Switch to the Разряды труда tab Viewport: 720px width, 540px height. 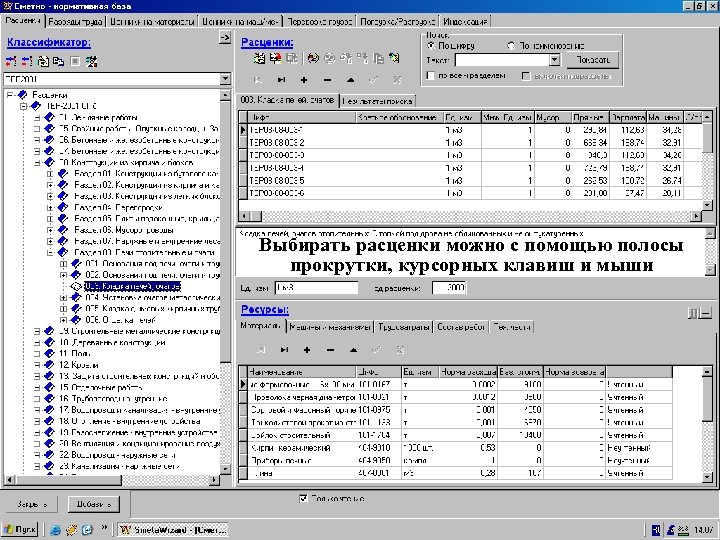pyautogui.click(x=76, y=22)
